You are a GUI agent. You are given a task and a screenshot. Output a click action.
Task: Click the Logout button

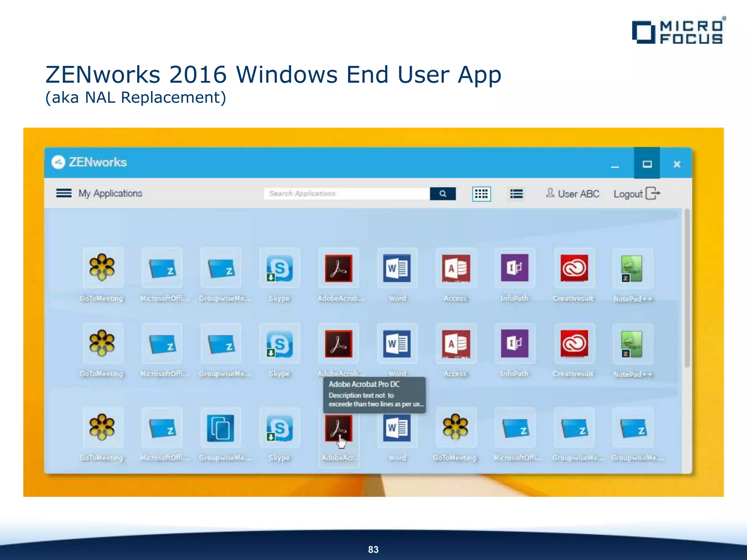637,194
